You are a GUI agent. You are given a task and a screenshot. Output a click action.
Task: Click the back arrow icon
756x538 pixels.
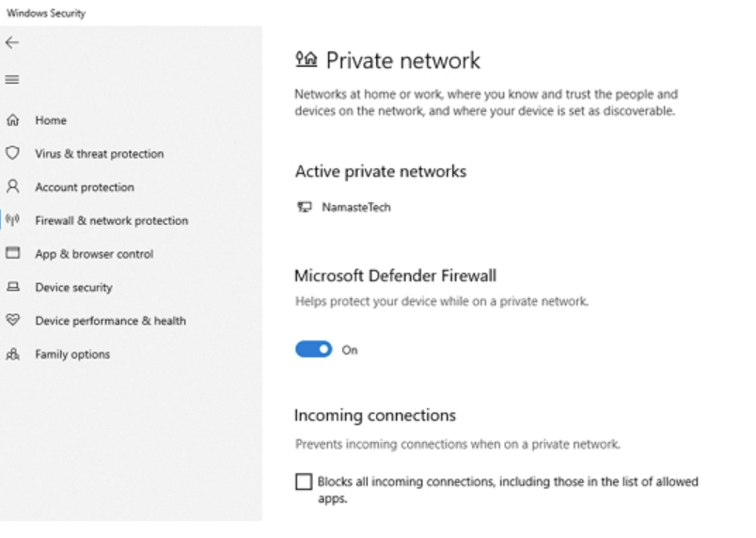point(11,43)
